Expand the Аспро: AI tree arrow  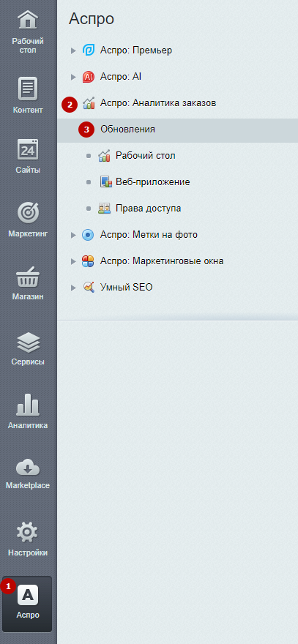click(x=73, y=77)
